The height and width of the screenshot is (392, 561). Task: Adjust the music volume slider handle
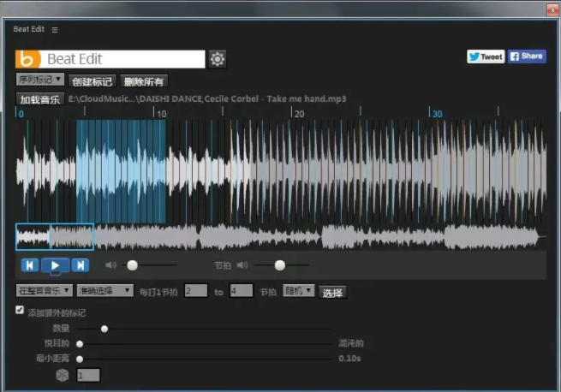point(133,265)
